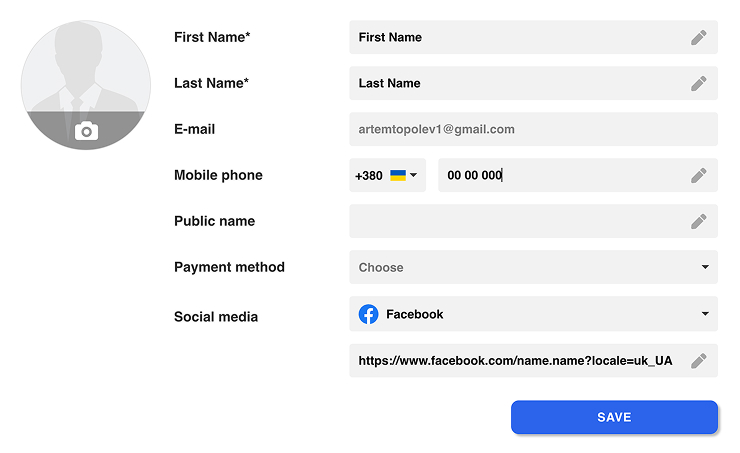Click the edit pencil beside the mobile phone number
Screen dimensions: 740x453
pyautogui.click(x=698, y=175)
